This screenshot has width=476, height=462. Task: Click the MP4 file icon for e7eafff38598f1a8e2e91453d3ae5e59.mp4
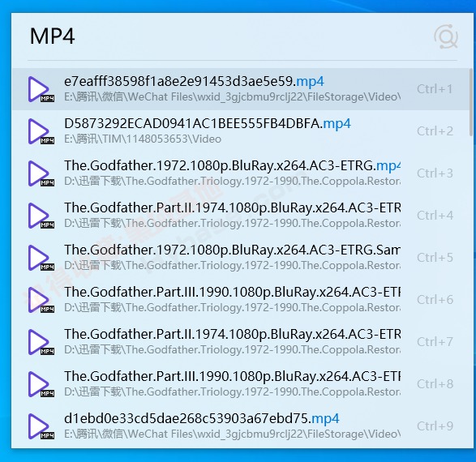click(41, 89)
